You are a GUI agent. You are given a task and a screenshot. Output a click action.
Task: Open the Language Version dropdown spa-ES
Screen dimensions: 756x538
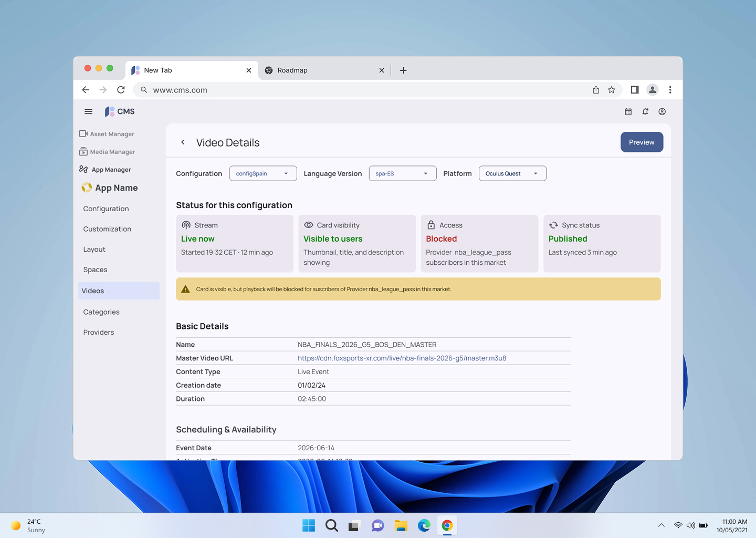pos(403,173)
